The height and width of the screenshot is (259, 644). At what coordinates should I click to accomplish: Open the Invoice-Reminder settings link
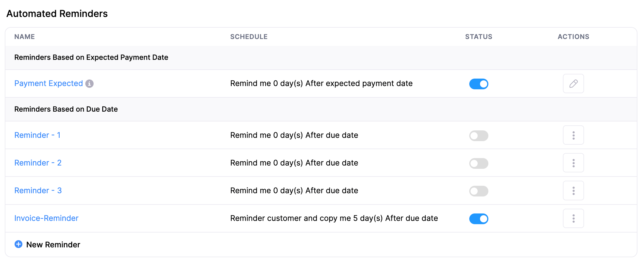point(46,218)
